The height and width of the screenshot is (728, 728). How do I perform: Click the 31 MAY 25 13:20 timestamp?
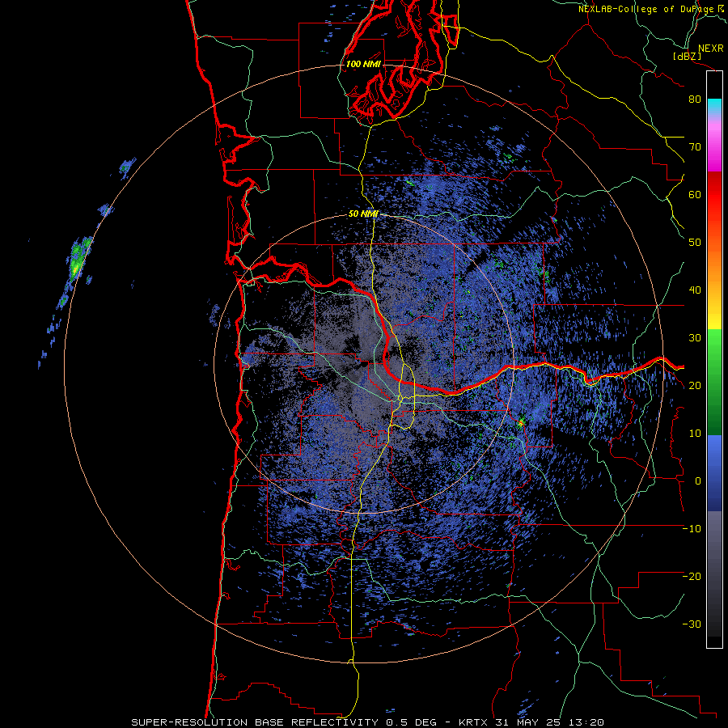click(x=549, y=722)
